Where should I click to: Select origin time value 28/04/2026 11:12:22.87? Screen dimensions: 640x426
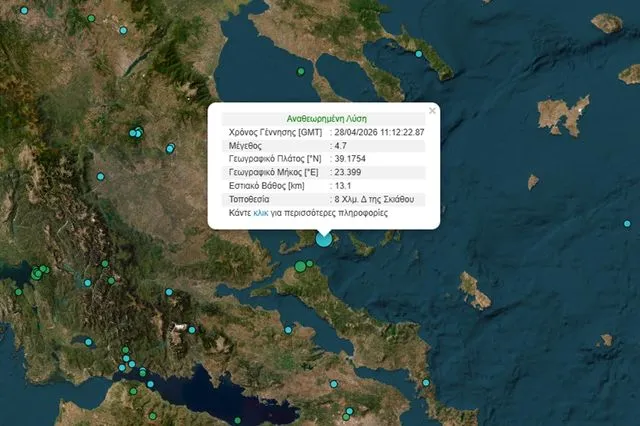pos(379,132)
